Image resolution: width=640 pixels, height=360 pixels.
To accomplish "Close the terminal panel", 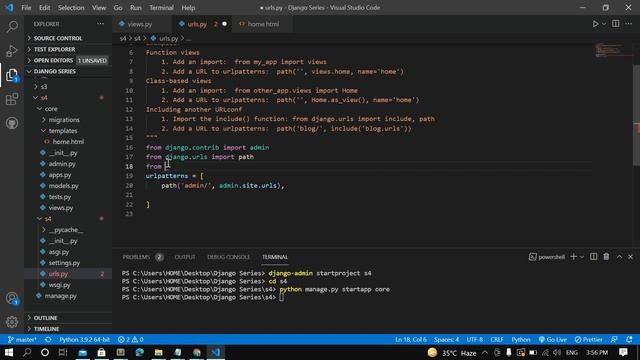I will pos(631,257).
